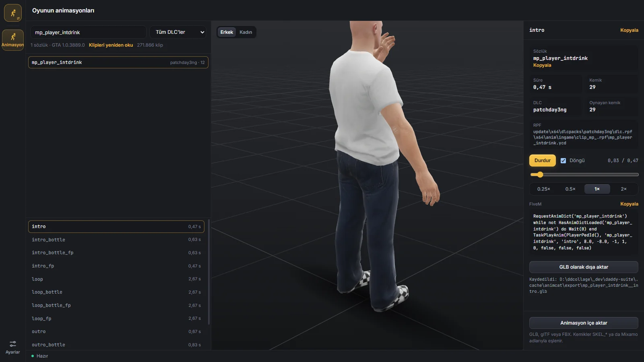
Task: Click the Hazır status indicator
Action: point(39,356)
